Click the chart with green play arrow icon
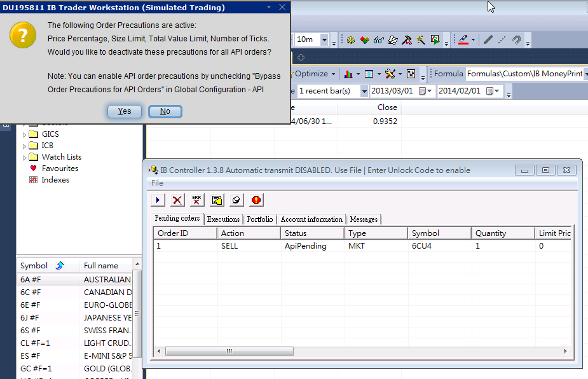Image resolution: width=588 pixels, height=379 pixels. [x=435, y=40]
